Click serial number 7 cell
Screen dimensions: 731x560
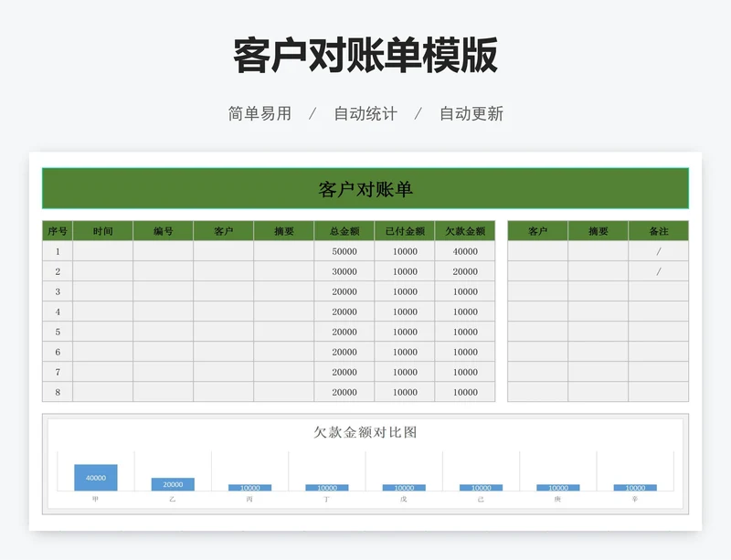tap(58, 372)
